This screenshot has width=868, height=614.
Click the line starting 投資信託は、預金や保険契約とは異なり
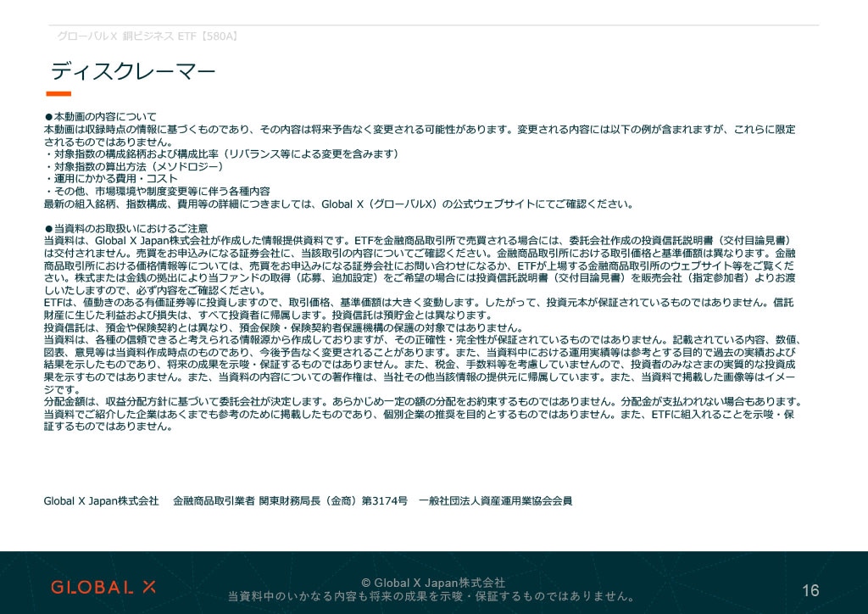(283, 327)
